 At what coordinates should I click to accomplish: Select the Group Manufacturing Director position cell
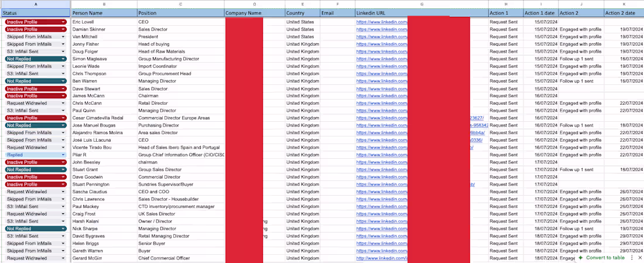click(181, 59)
